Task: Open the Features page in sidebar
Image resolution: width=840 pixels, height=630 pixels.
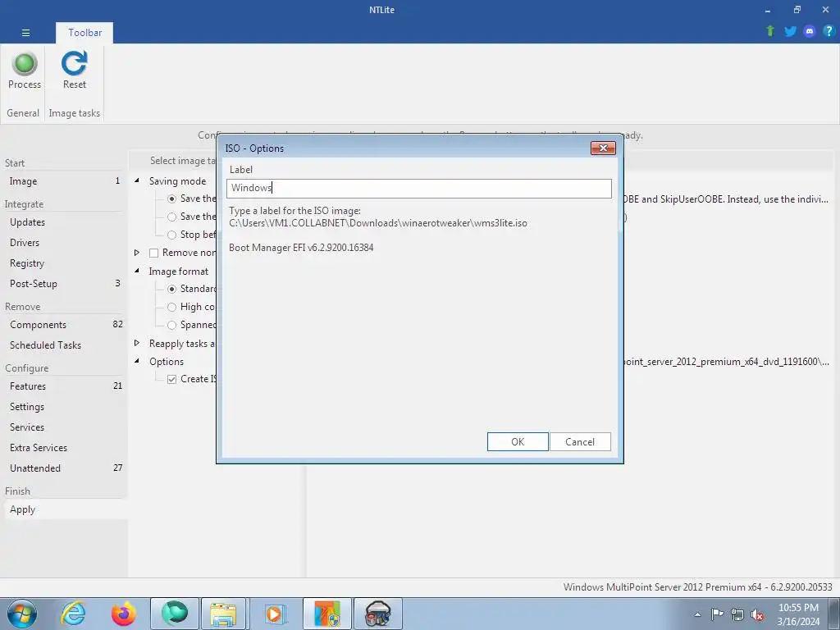Action: coord(64,386)
